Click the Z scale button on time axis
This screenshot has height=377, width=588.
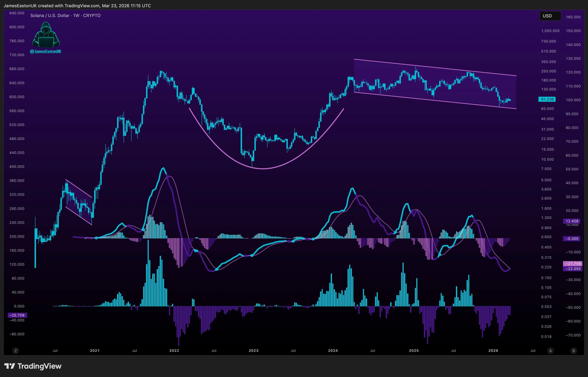click(16, 351)
